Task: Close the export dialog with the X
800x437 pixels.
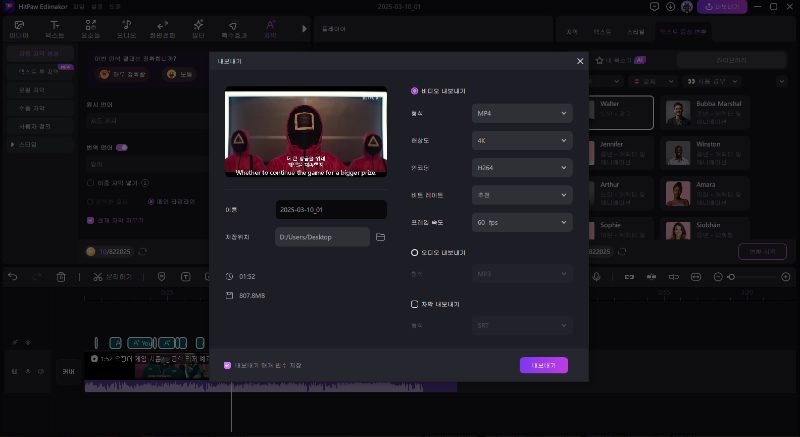Action: (580, 61)
